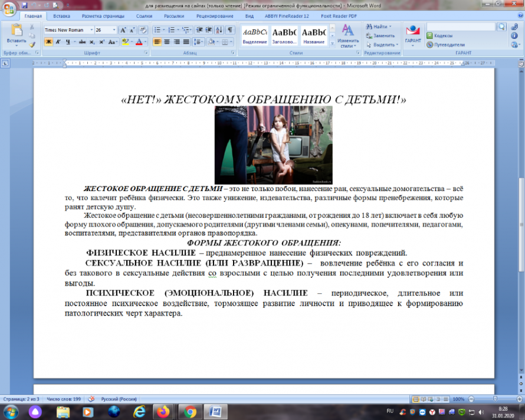The width and height of the screenshot is (525, 420).
Task: Toggle Underline formatting button
Action: pyautogui.click(x=68, y=42)
